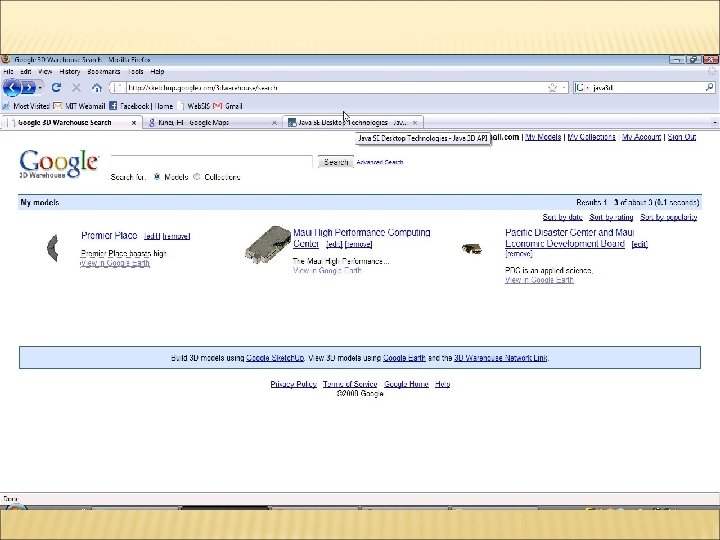Viewport: 720px width, 540px height.
Task: Click the browser address bar field
Action: [x=340, y=87]
